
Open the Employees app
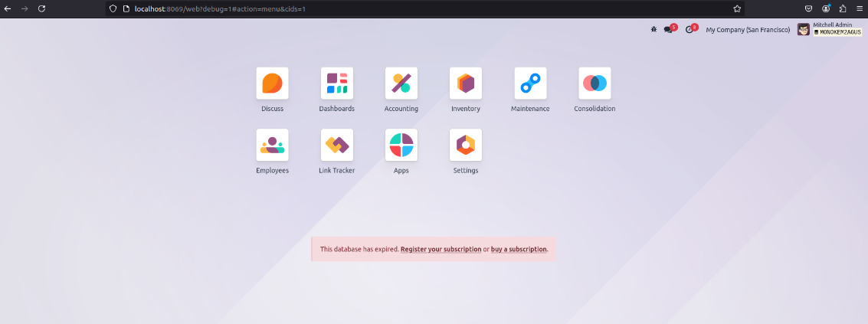(x=272, y=145)
